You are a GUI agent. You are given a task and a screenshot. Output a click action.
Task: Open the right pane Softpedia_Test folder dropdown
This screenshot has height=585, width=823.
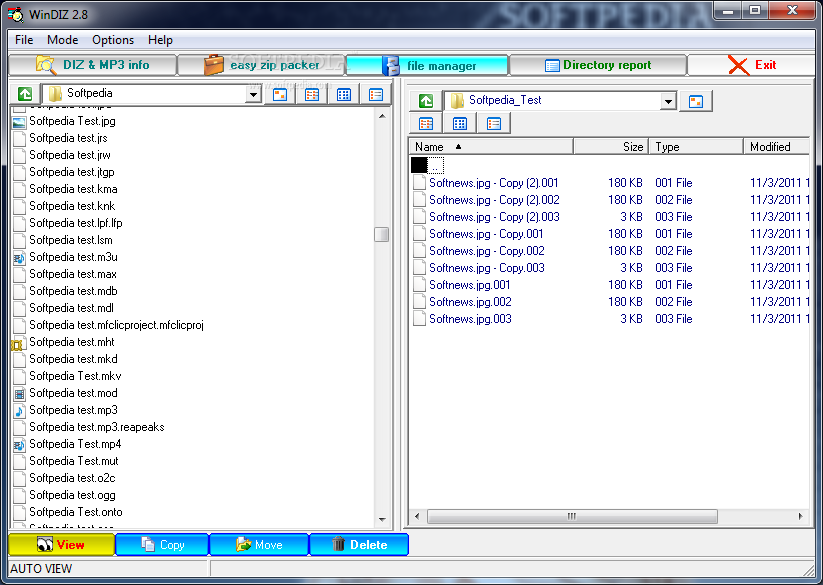[668, 101]
